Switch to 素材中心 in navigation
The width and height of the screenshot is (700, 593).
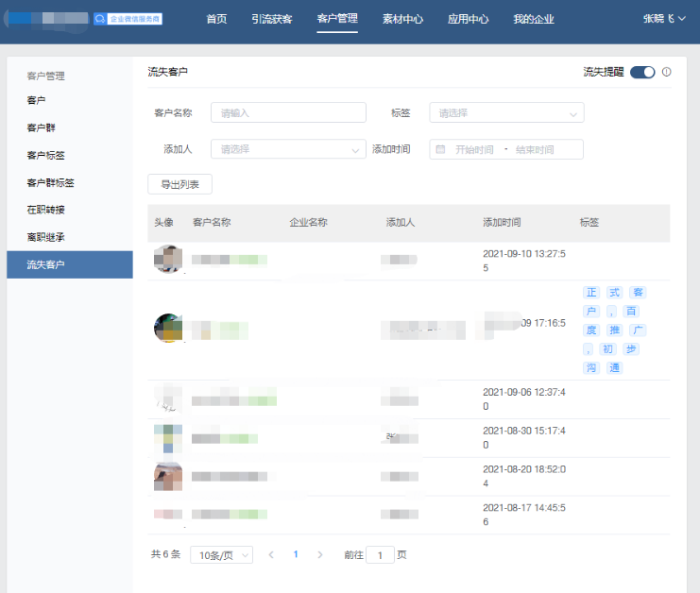[x=402, y=19]
